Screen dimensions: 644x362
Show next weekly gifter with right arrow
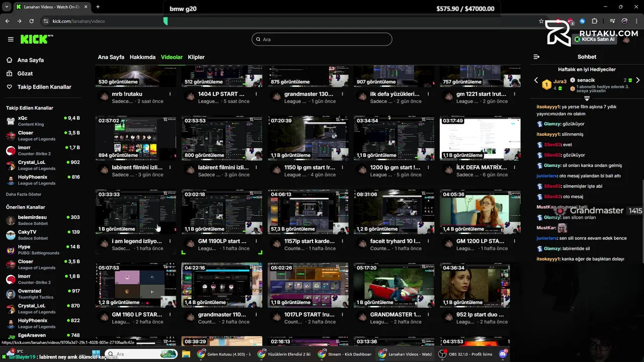638,80
